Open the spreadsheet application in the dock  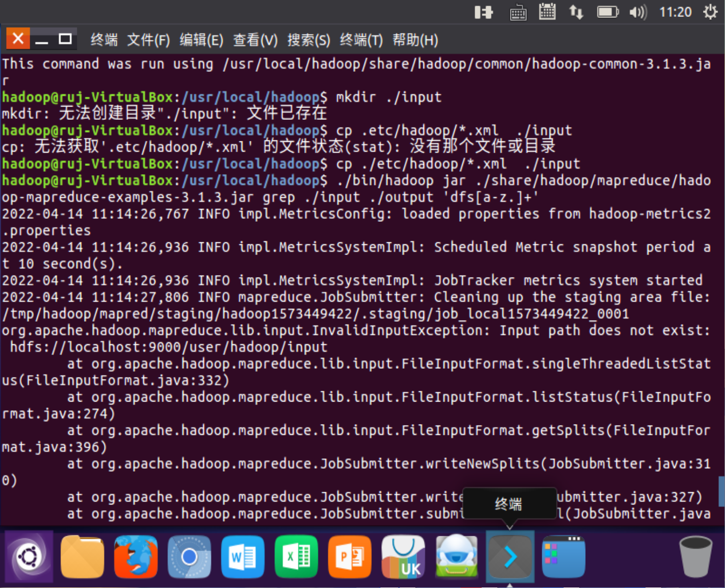pyautogui.click(x=296, y=556)
